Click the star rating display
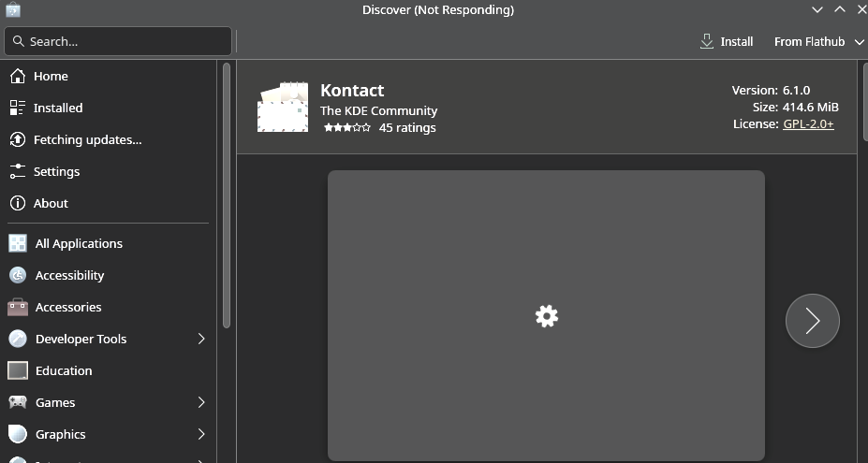The height and width of the screenshot is (463, 868). (x=347, y=128)
